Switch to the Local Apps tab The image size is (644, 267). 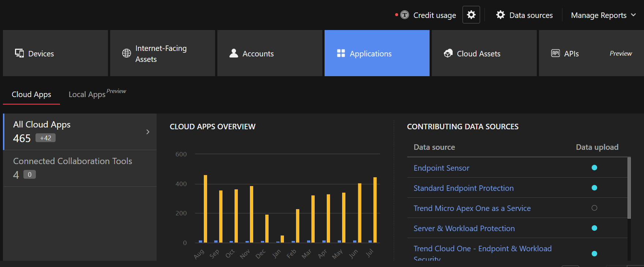point(87,94)
